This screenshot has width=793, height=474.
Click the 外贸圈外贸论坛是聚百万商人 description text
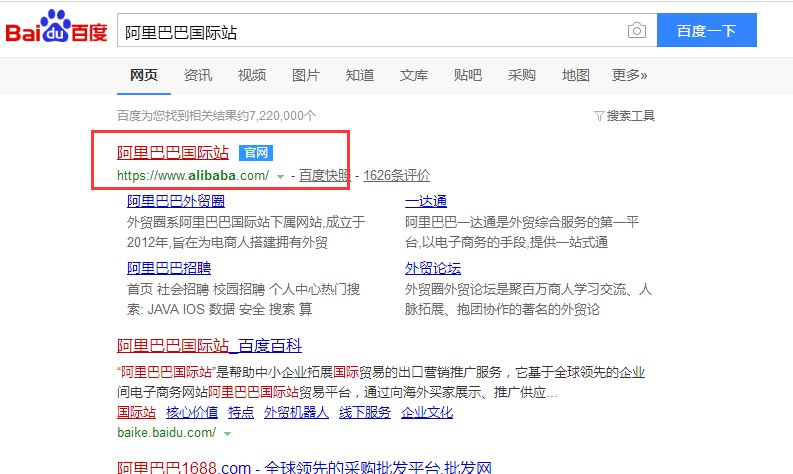pos(528,299)
